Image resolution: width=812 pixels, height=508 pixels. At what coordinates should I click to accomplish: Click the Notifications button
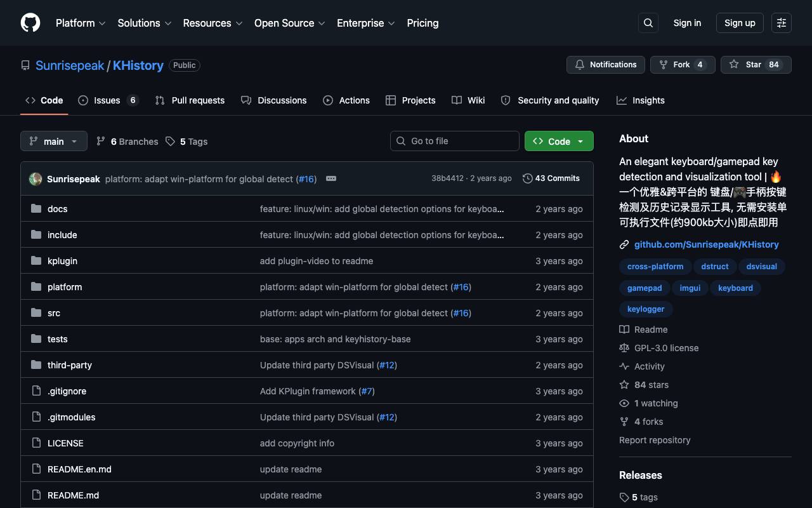[x=606, y=65]
